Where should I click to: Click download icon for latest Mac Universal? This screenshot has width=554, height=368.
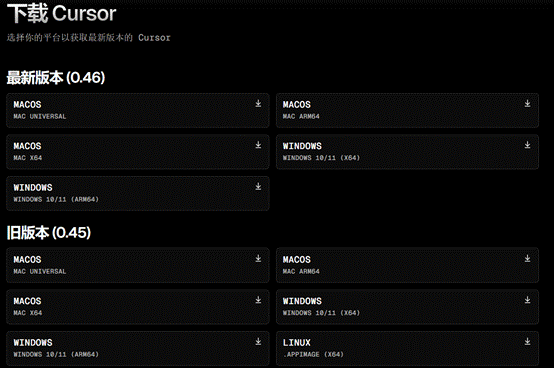pos(258,103)
